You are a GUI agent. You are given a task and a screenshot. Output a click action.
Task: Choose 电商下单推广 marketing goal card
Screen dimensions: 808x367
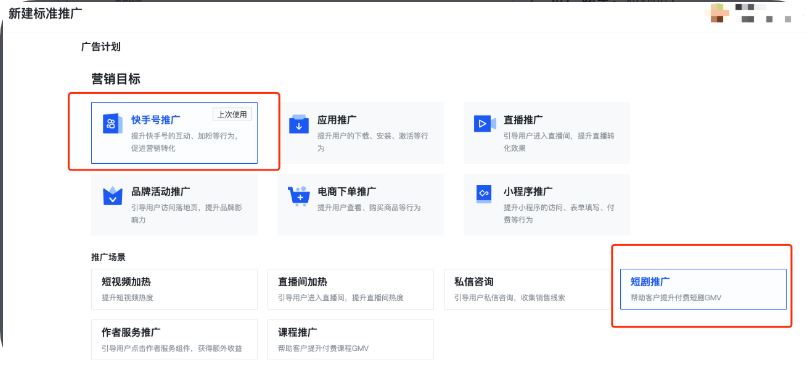tap(360, 205)
